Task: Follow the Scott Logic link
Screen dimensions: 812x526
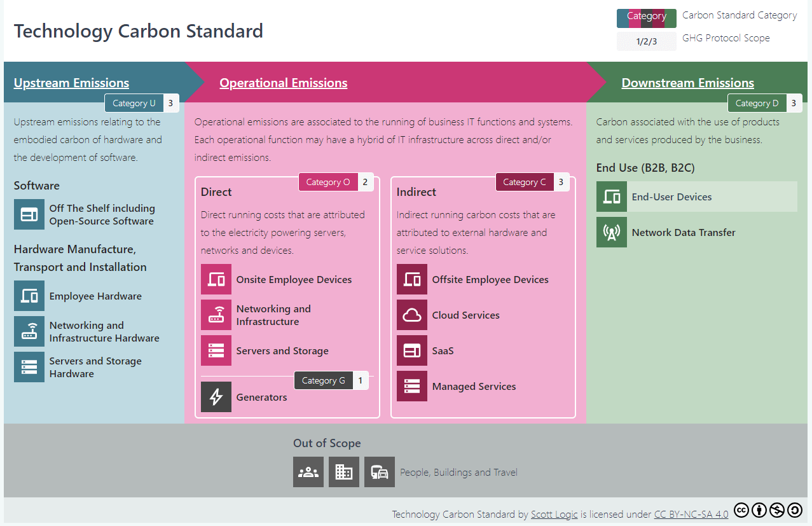Action: click(554, 514)
